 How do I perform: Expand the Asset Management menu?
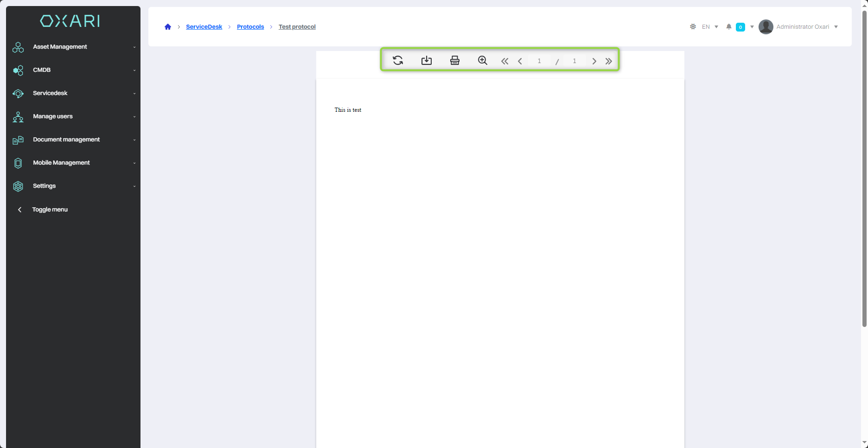[60, 47]
